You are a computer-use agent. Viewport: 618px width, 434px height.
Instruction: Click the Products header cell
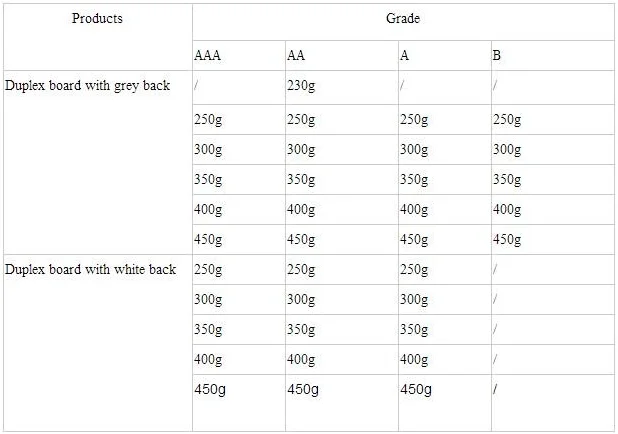pyautogui.click(x=97, y=19)
